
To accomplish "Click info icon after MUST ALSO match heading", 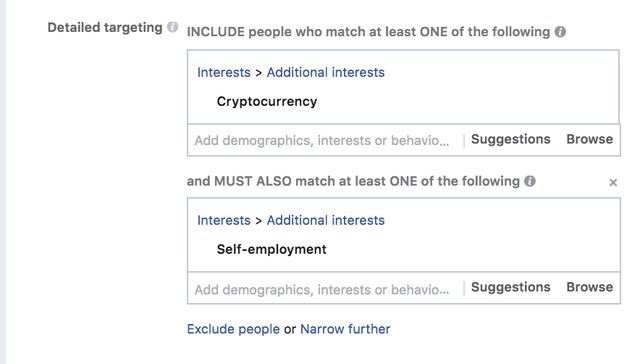I will point(530,181).
